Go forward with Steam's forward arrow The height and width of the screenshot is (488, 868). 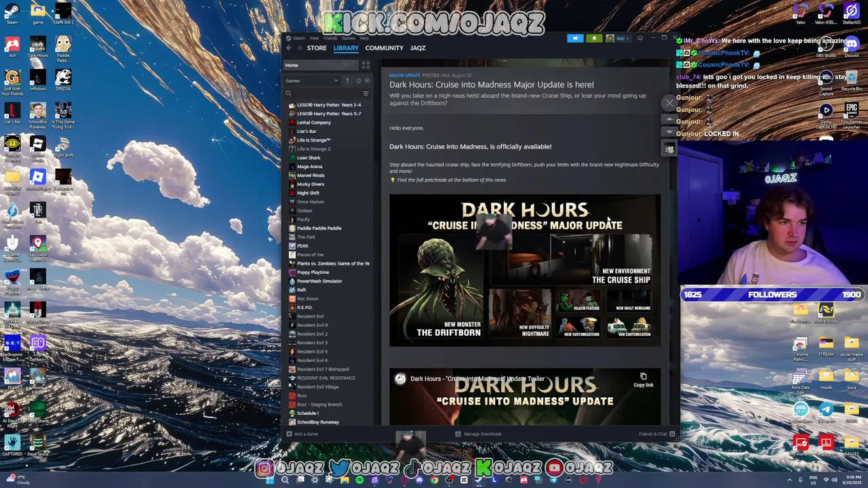[299, 48]
